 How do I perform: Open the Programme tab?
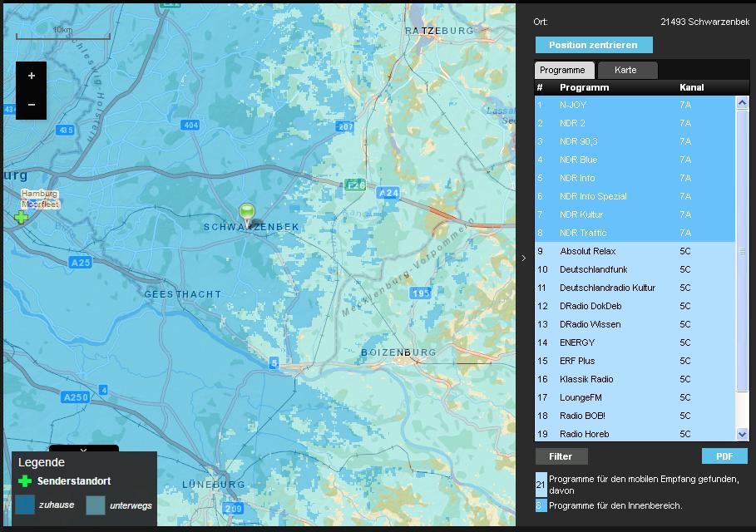click(562, 71)
